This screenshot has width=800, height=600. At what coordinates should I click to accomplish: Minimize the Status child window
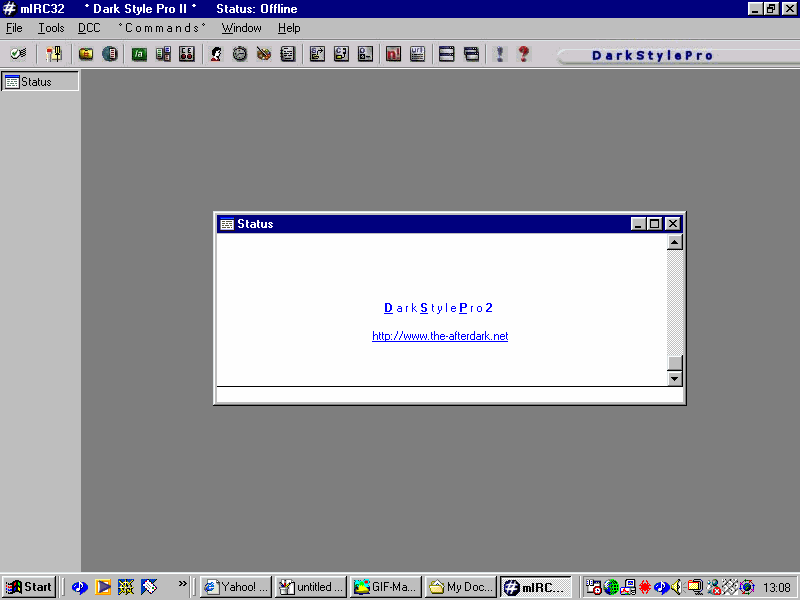(638, 223)
